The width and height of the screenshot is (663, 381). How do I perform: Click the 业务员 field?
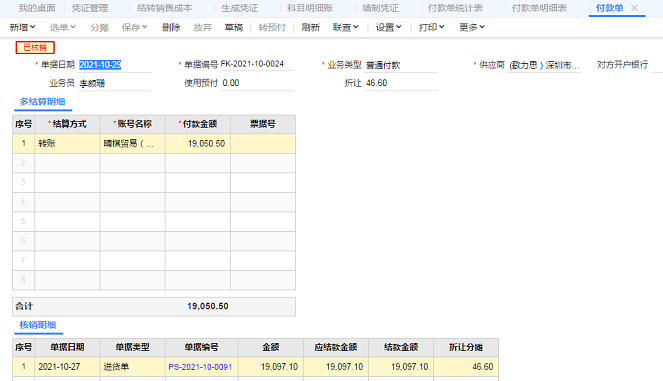[114, 83]
